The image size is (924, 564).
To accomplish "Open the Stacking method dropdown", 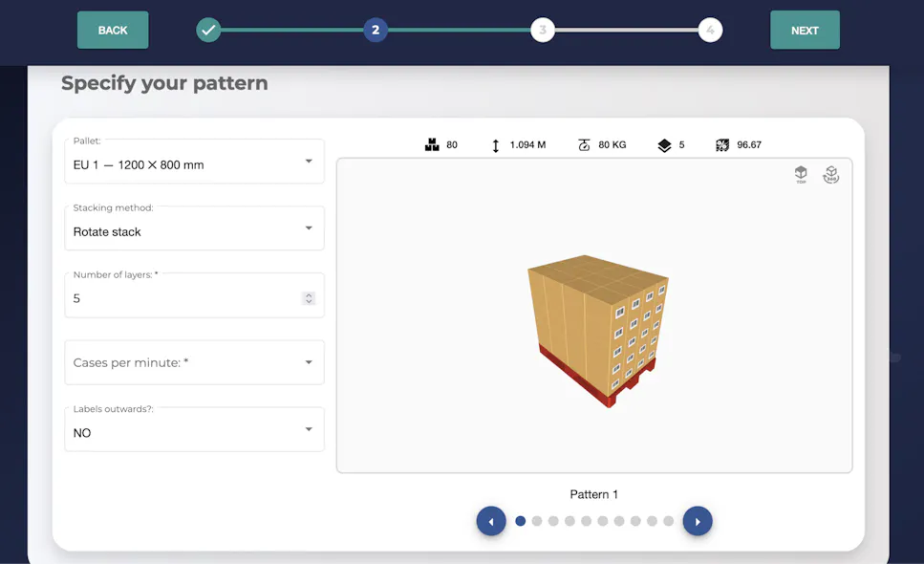I will 194,228.
